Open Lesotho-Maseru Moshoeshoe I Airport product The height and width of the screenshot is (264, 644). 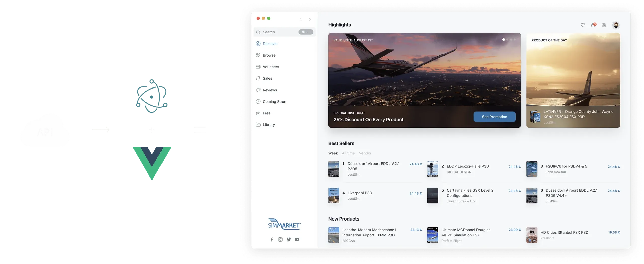[375, 235]
